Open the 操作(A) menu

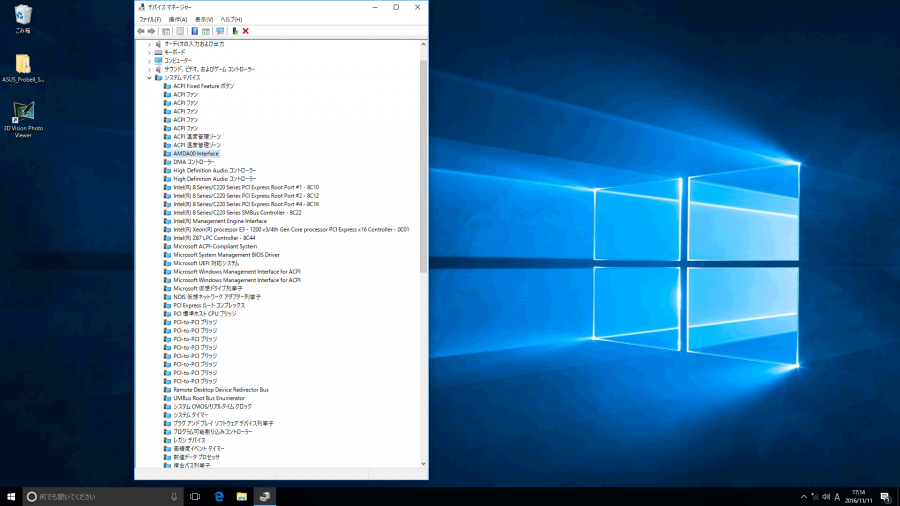pos(177,19)
